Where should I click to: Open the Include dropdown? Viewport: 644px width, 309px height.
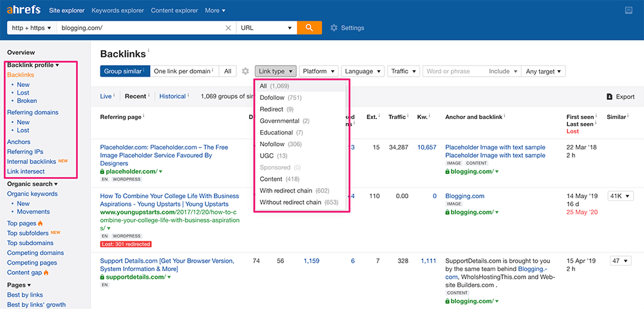pos(503,71)
